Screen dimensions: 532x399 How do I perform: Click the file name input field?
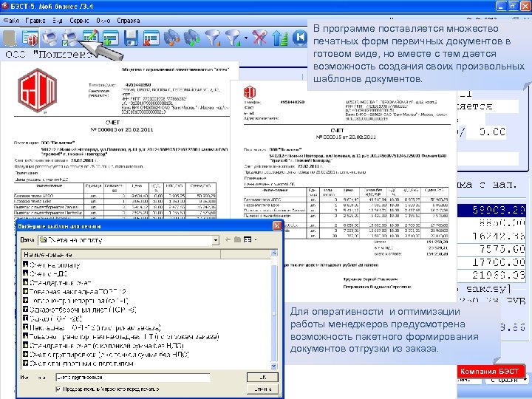133,378
